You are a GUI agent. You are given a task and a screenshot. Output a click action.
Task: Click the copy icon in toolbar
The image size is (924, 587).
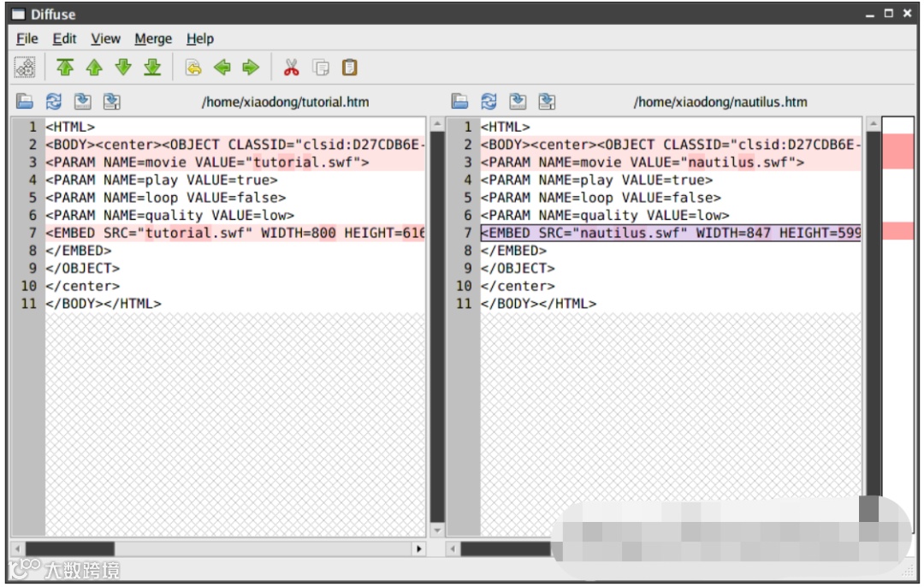[x=321, y=68]
